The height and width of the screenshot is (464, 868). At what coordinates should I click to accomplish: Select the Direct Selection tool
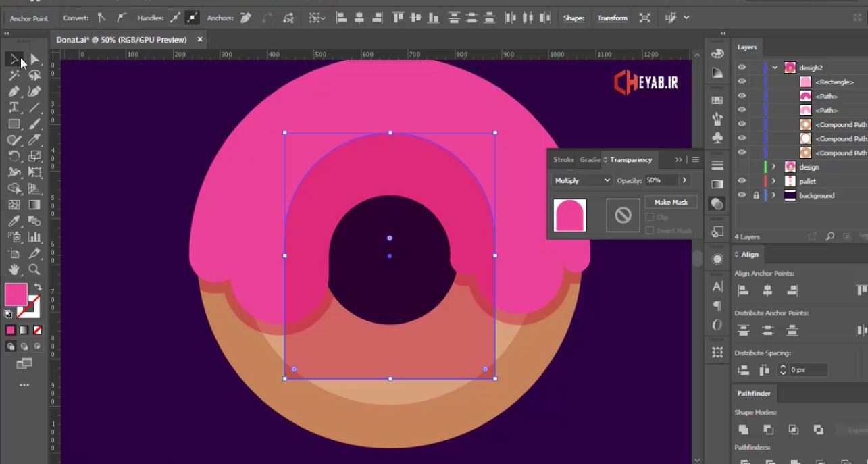pyautogui.click(x=34, y=59)
